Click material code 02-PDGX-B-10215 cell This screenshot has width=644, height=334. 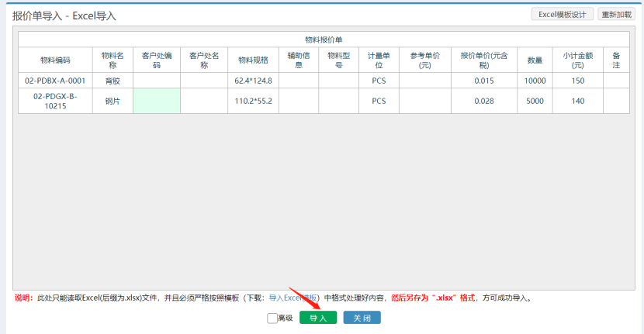pyautogui.click(x=55, y=101)
